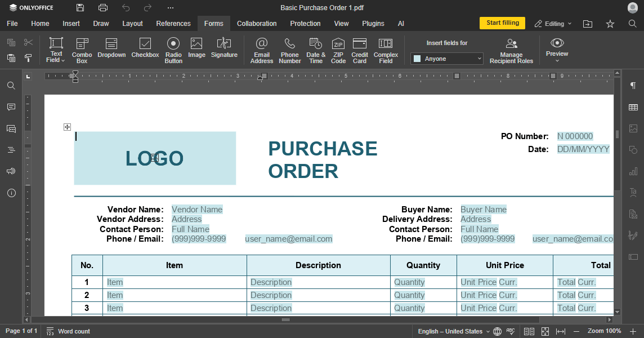The height and width of the screenshot is (338, 644).
Task: Switch to the Insert tab
Action: tap(71, 24)
